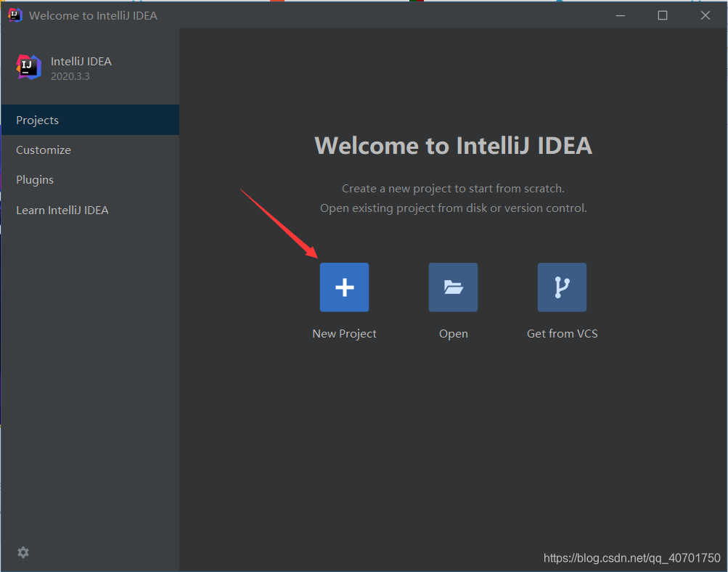This screenshot has height=572, width=728.
Task: Click the IntelliJ icon in the title bar
Action: [15, 15]
